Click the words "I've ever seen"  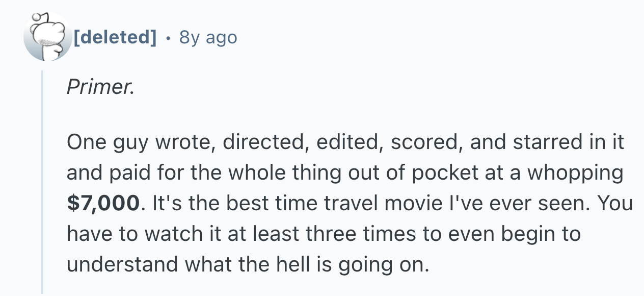pos(523,204)
